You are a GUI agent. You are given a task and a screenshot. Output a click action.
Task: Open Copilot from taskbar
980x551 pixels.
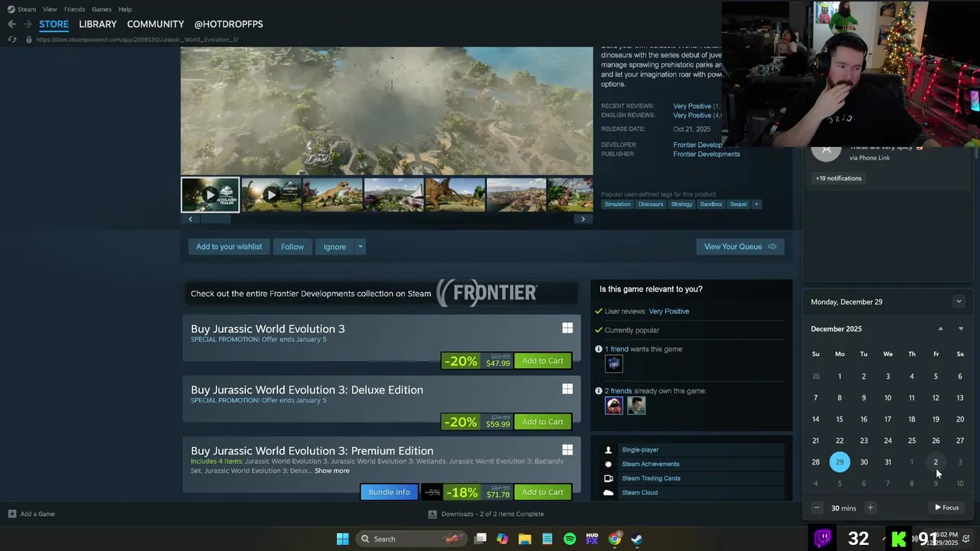point(502,539)
